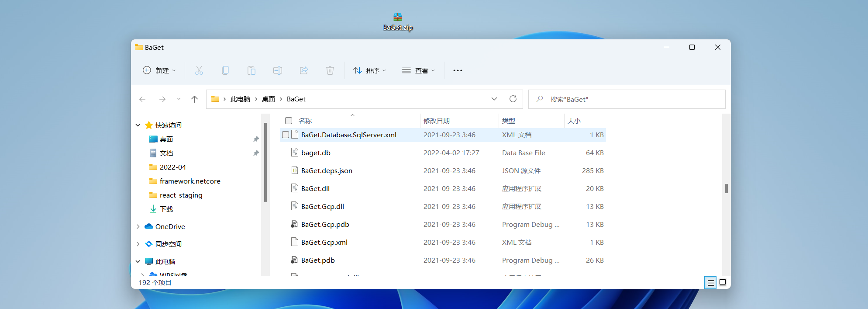Click the BaGet.deps.json file icon
Screen dimensions: 868x309
(295, 170)
